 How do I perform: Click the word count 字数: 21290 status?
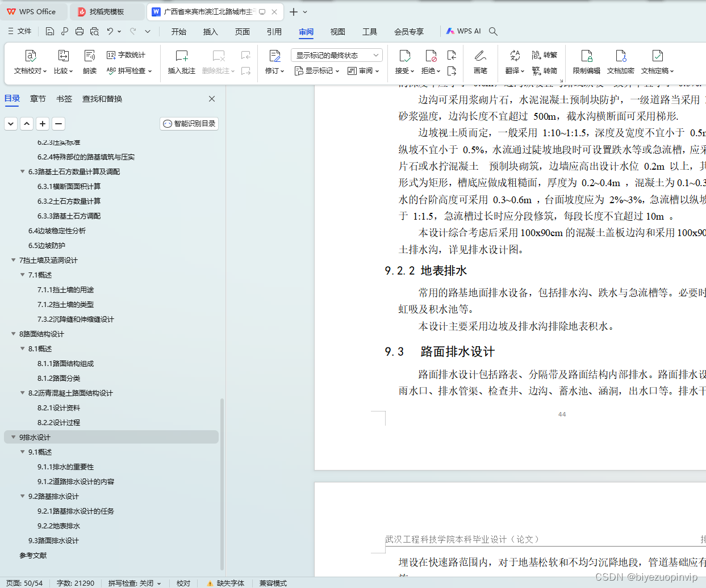click(x=76, y=583)
